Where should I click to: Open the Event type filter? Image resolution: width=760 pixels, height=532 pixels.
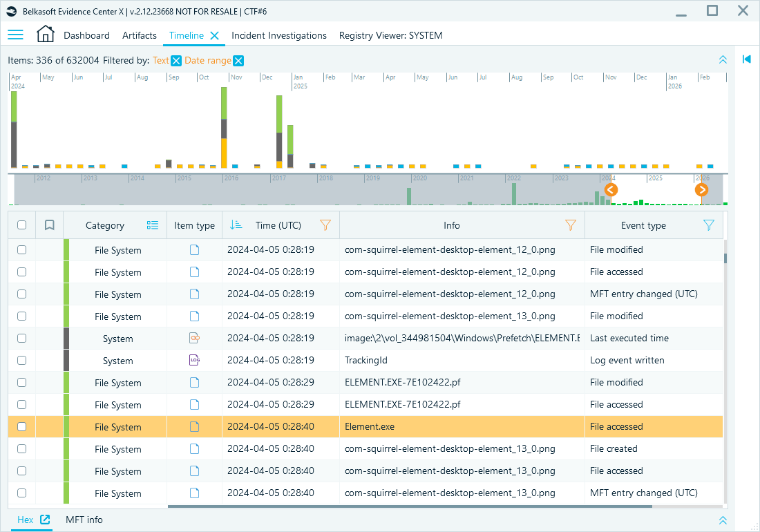point(709,225)
